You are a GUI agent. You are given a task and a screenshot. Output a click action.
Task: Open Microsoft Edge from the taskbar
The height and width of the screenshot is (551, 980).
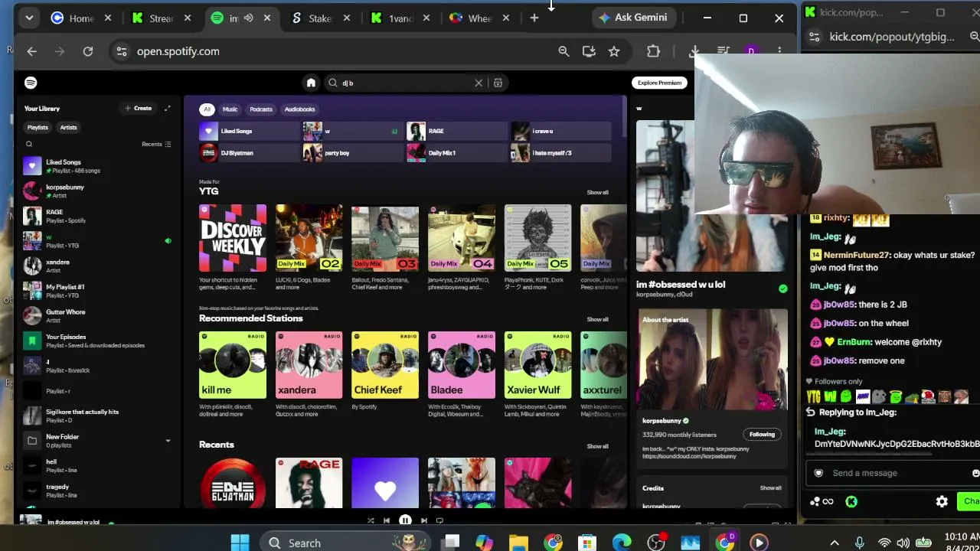tap(622, 543)
